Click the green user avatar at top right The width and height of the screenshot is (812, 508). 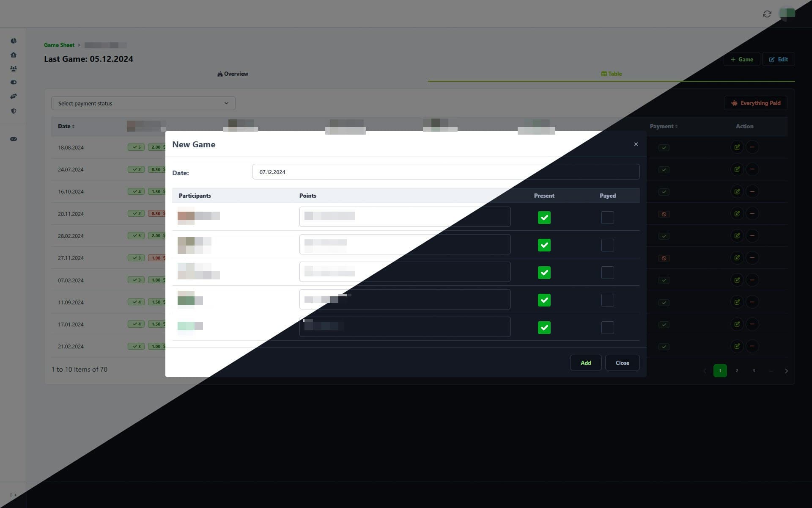click(x=787, y=13)
